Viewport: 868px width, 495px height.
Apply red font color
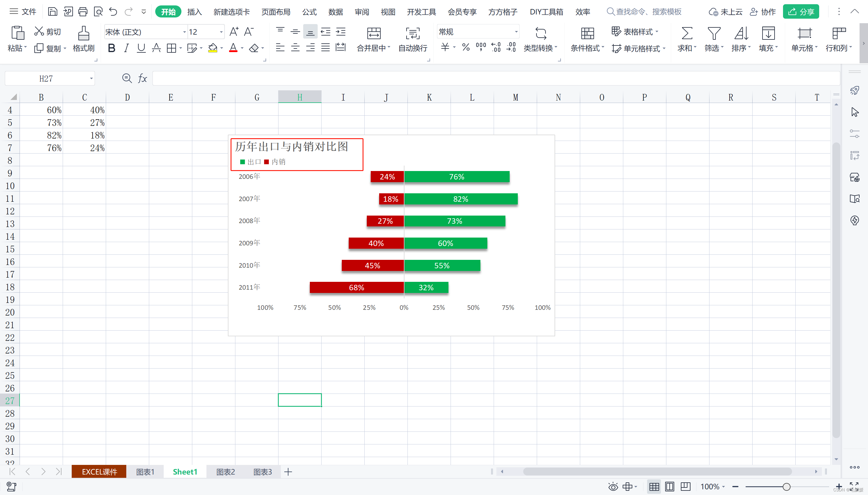(233, 48)
